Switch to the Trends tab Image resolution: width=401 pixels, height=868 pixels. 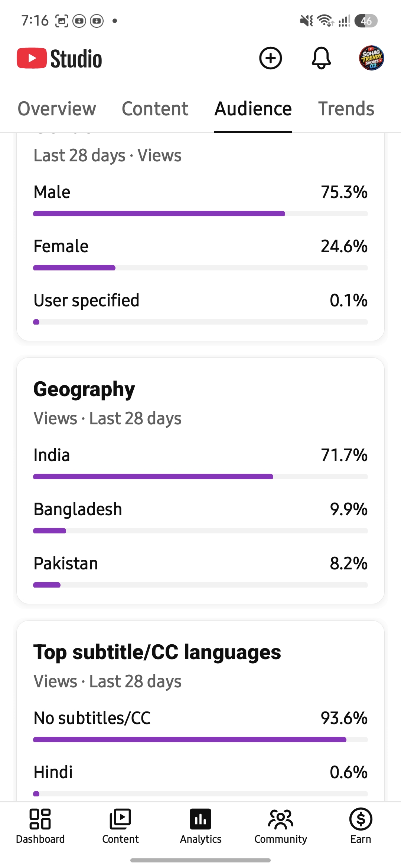(x=346, y=109)
